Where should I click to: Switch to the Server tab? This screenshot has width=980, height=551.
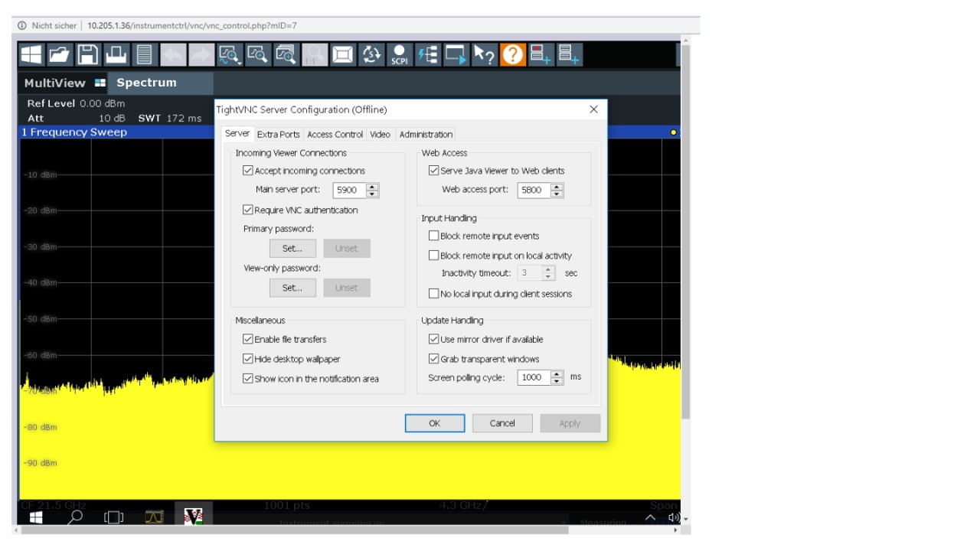click(x=237, y=133)
